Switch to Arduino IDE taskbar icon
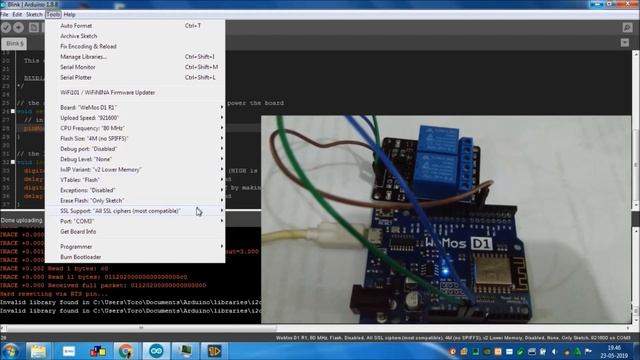Viewport: 640px width, 360px height. pyautogui.click(x=156, y=351)
